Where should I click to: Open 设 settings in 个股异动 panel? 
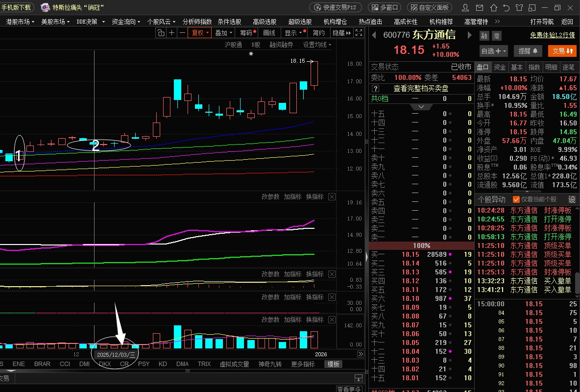click(572, 199)
